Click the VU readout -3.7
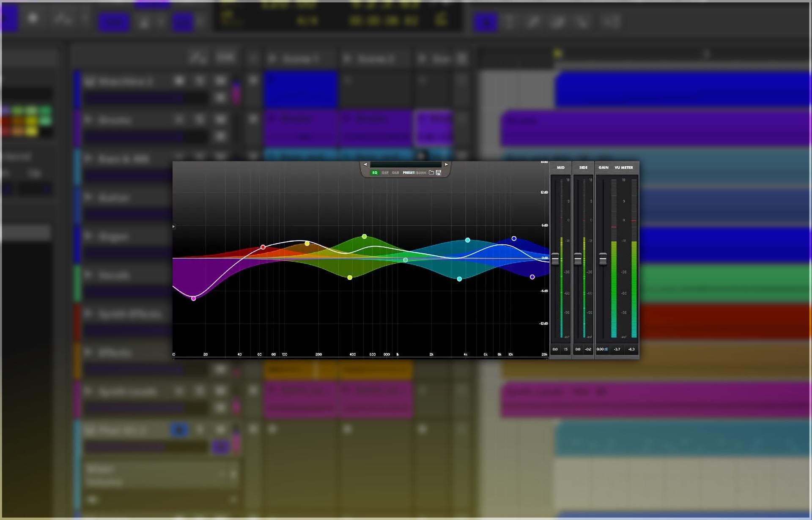The image size is (812, 520). pos(617,349)
